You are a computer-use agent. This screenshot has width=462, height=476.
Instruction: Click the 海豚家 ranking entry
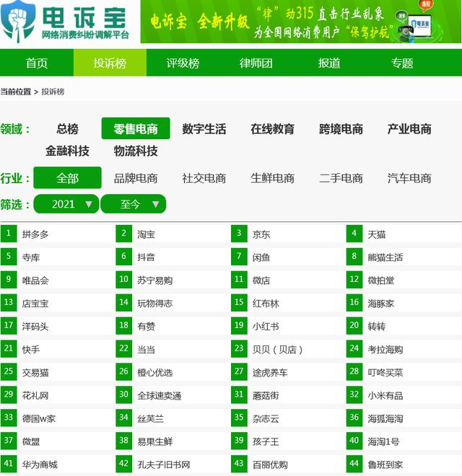point(381,303)
